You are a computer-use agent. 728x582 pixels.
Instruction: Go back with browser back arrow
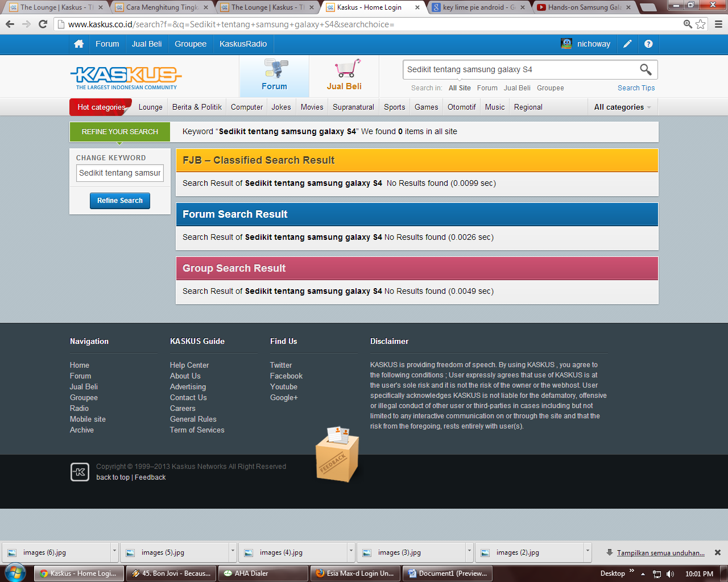(10, 24)
